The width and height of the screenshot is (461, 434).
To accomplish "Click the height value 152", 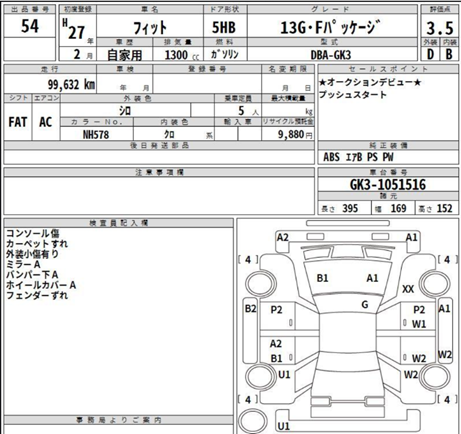I will (445, 209).
